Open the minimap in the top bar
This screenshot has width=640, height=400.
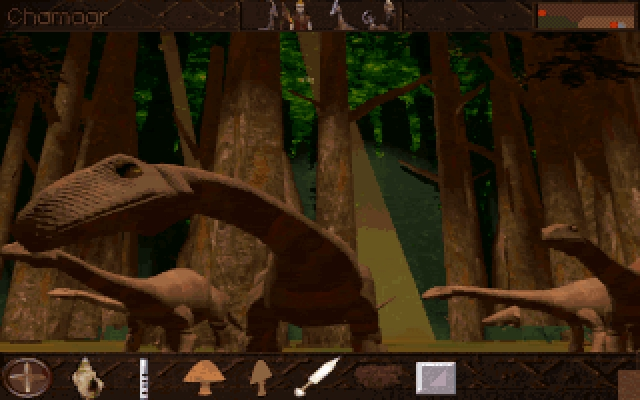coord(586,16)
